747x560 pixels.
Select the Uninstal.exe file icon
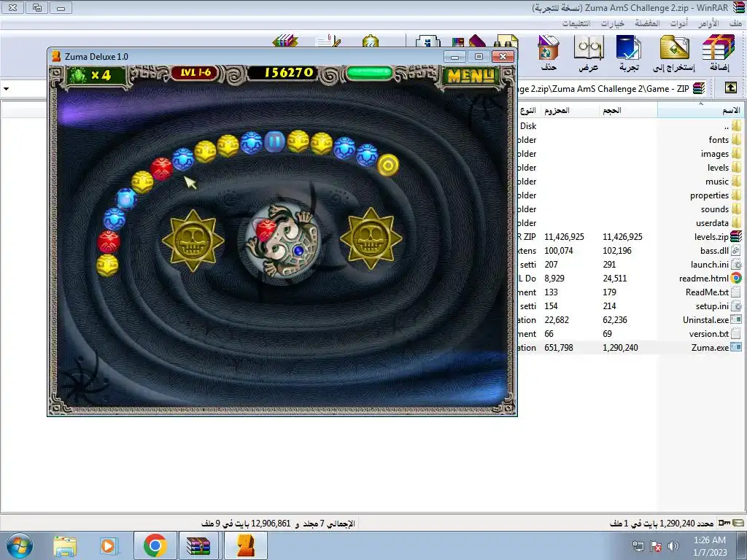(x=737, y=319)
